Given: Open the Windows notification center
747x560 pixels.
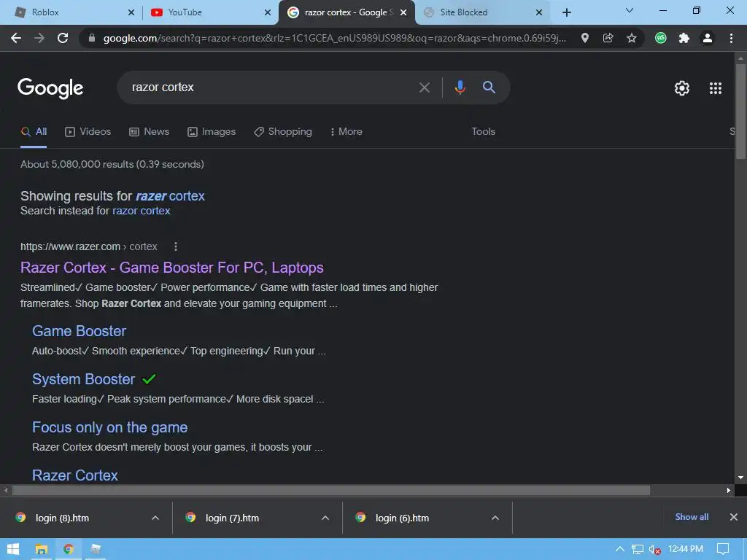Looking at the screenshot, I should (x=723, y=549).
